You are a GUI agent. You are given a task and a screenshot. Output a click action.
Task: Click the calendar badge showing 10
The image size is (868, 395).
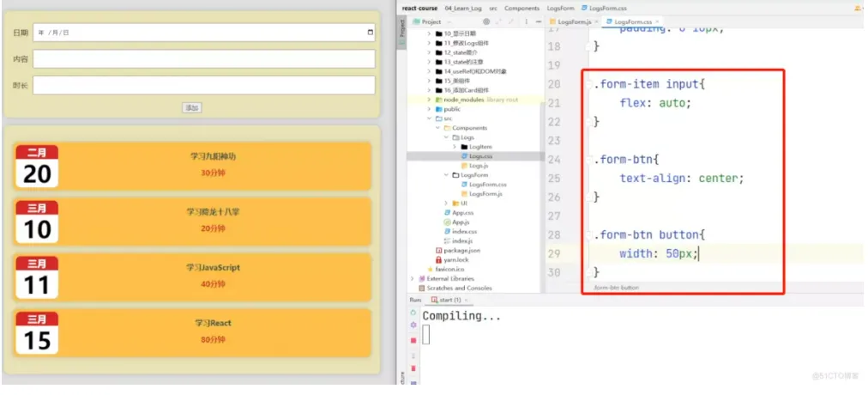click(x=37, y=222)
